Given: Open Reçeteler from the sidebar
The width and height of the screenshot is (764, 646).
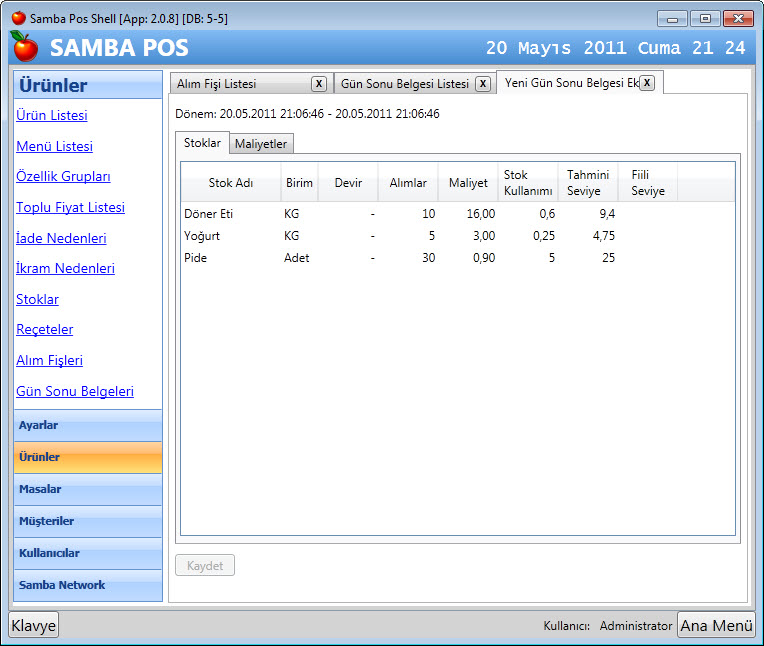Looking at the screenshot, I should pos(44,329).
